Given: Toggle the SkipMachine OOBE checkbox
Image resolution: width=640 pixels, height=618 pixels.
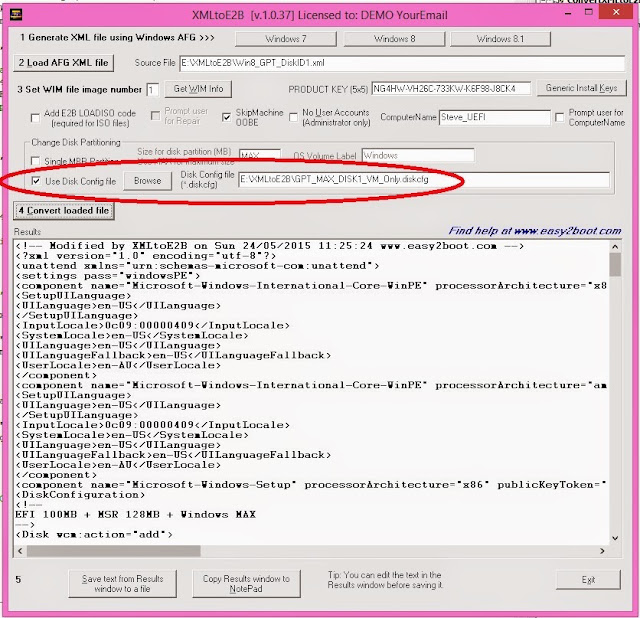Looking at the screenshot, I should [x=227, y=118].
